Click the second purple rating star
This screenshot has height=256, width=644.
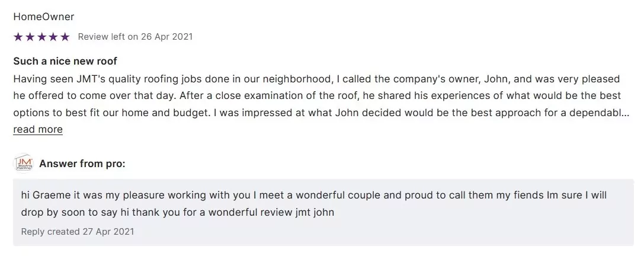point(30,37)
